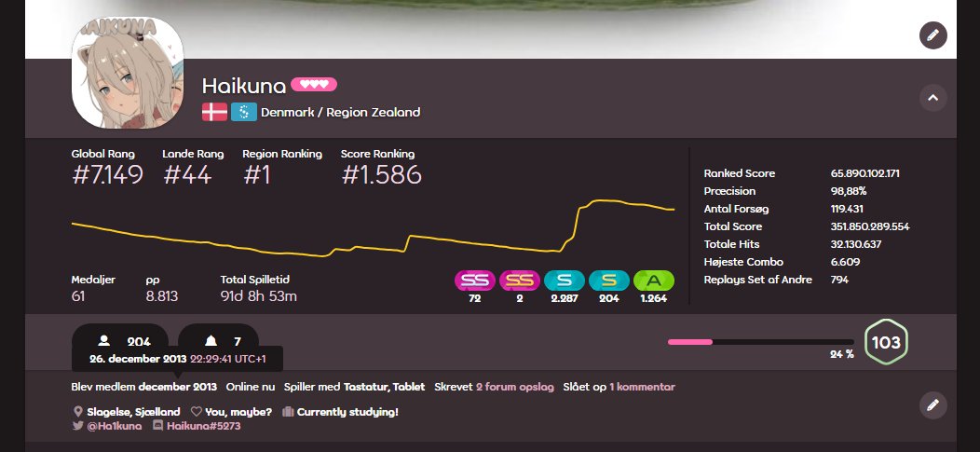Viewport: 980px width, 452px height.
Task: Click the gold S rank badge
Action: (x=608, y=281)
